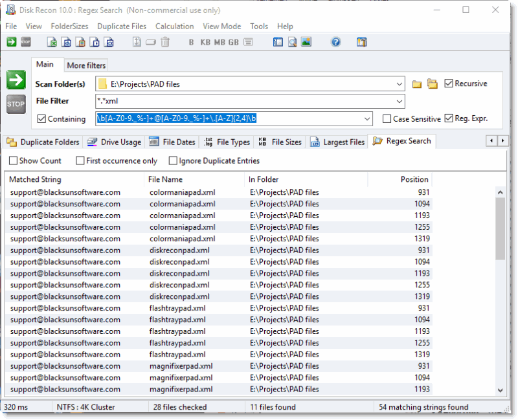The width and height of the screenshot is (518, 420).
Task: Open the File menu
Action: tap(11, 27)
